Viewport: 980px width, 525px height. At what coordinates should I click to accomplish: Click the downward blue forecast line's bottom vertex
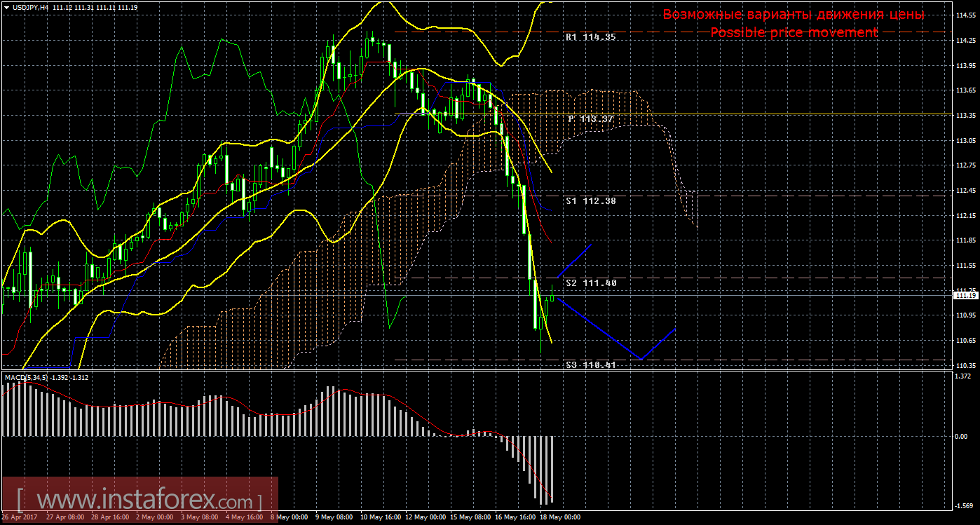(641, 359)
